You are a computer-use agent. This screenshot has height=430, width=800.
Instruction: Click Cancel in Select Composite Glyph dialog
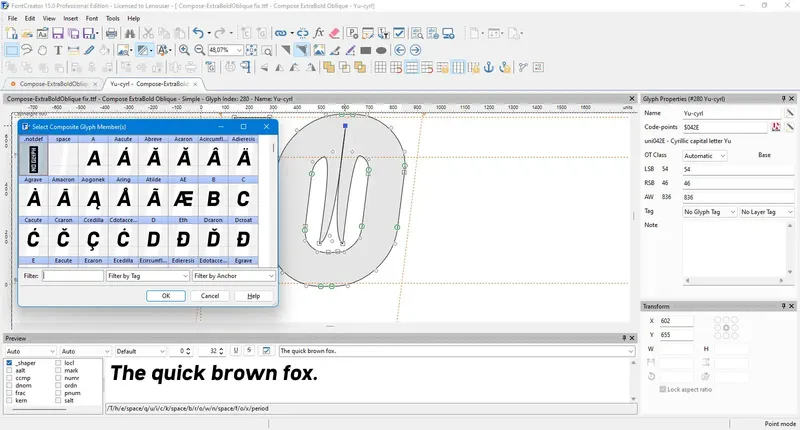(210, 296)
